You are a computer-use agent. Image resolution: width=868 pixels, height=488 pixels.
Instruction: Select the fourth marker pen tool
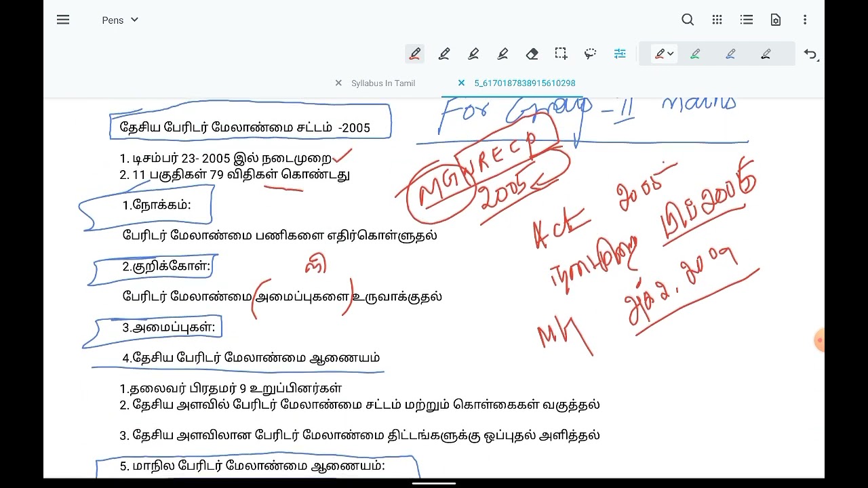[502, 54]
